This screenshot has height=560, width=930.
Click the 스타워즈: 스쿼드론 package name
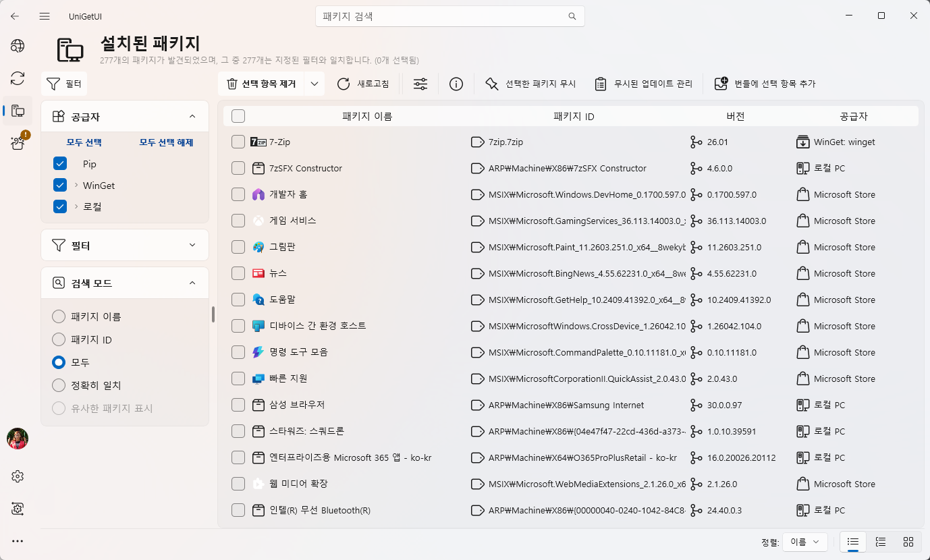pyautogui.click(x=307, y=431)
